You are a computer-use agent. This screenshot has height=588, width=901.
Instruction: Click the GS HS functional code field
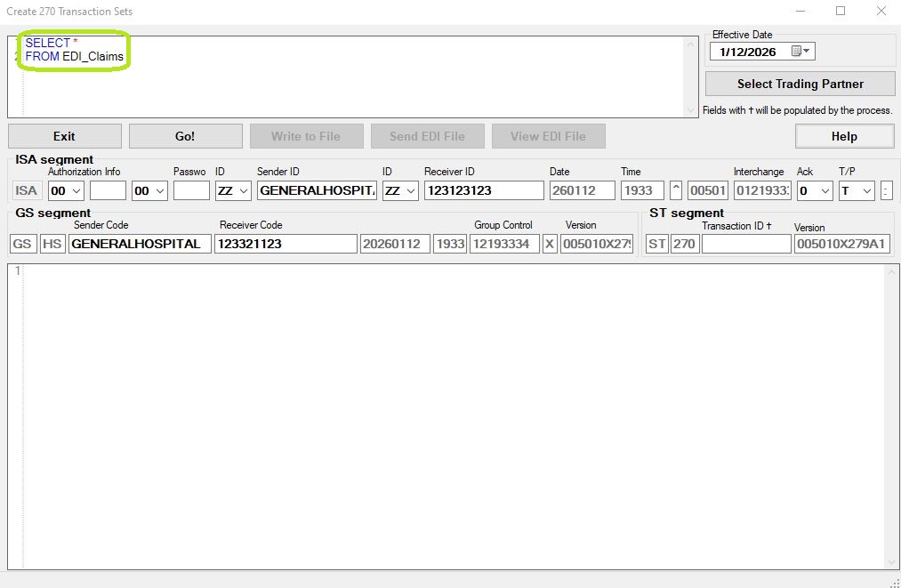(52, 244)
